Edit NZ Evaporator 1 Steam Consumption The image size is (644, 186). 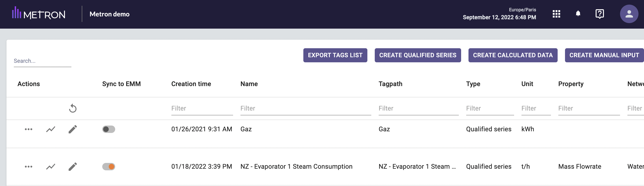tap(73, 167)
